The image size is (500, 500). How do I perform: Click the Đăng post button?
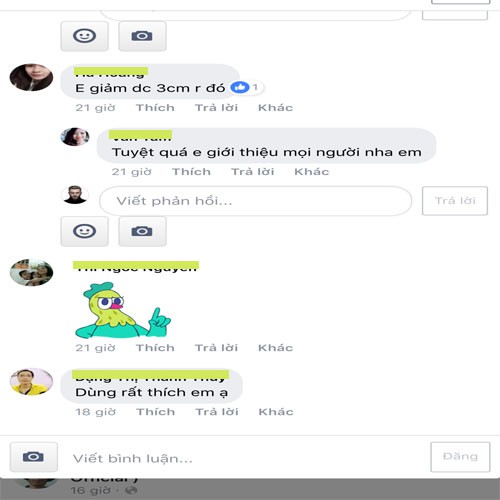[460, 457]
